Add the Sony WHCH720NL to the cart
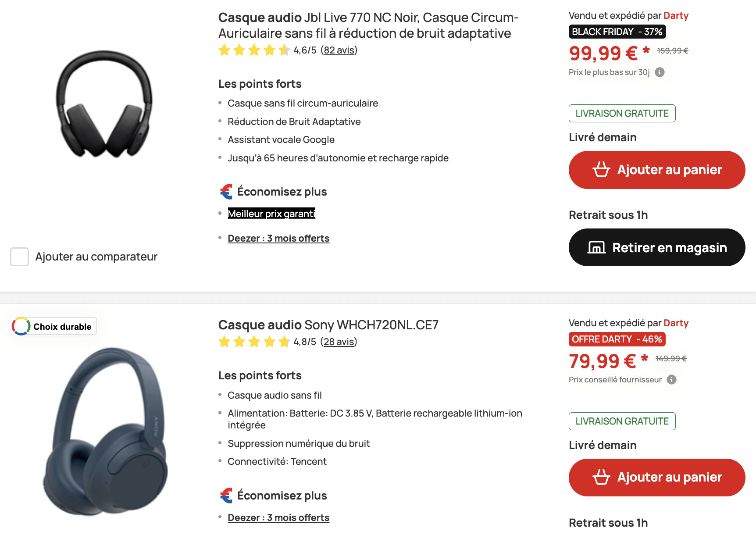This screenshot has width=756, height=535. (x=656, y=478)
